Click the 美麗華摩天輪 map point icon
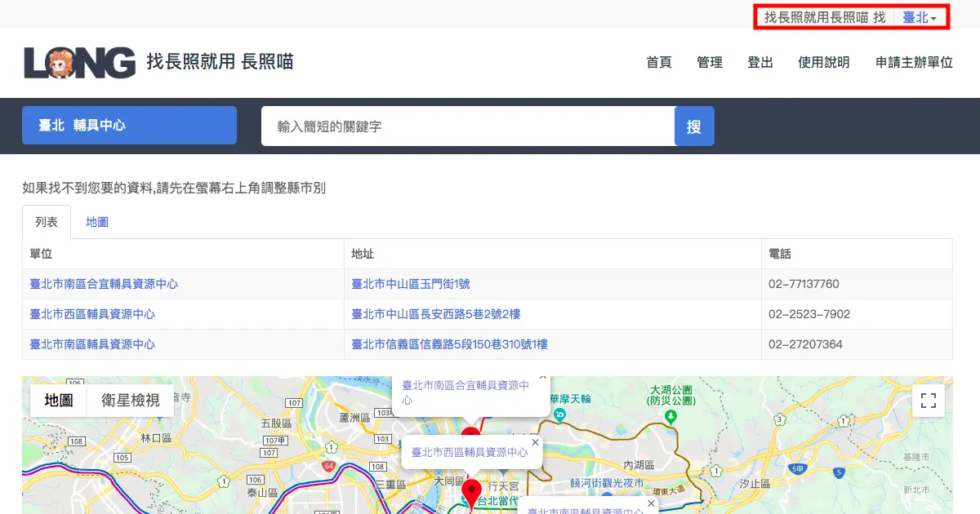This screenshot has height=514, width=980. click(560, 415)
